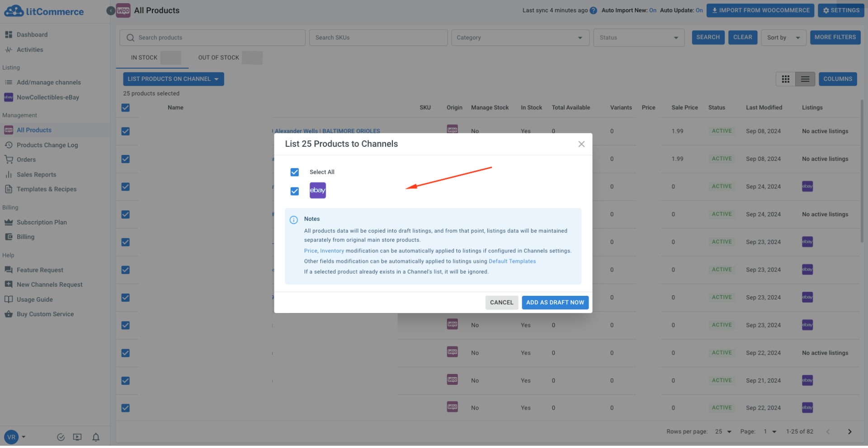
Task: Deselect the select-all products checkbox
Action: (x=125, y=107)
